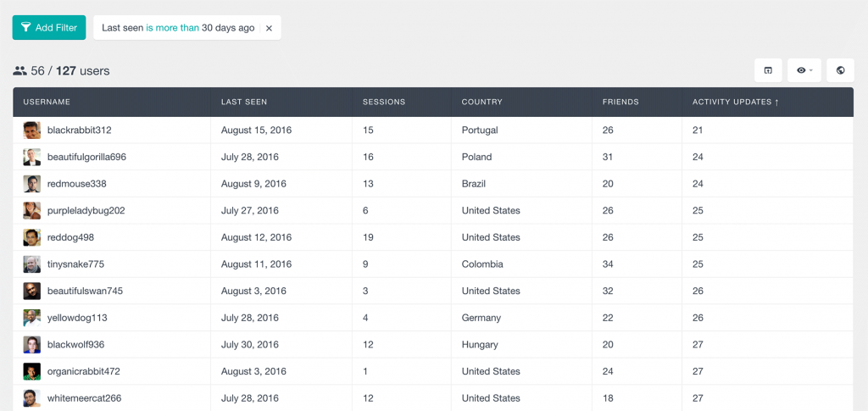The image size is (868, 411).
Task: Open redmouse338's avatar image
Action: pos(31,184)
